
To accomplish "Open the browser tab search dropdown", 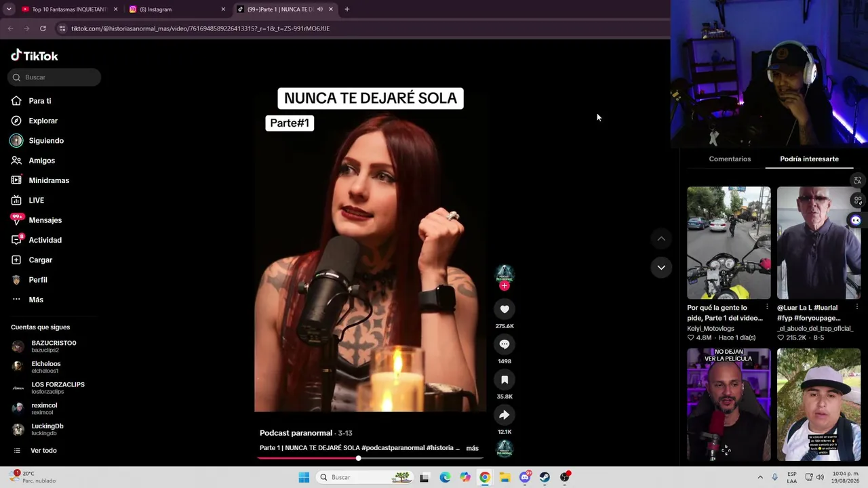I will coord(9,9).
